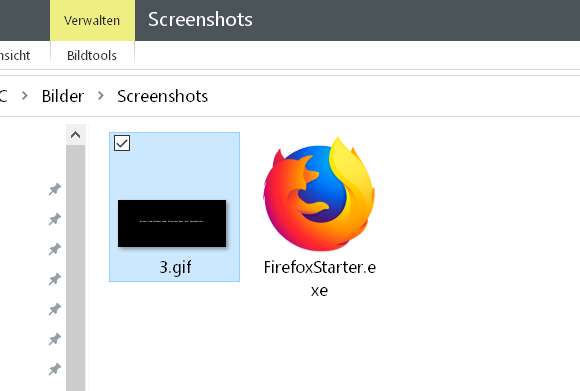Screen dimensions: 580x391
Task: Select the Firefox logo icon
Action: click(x=320, y=194)
